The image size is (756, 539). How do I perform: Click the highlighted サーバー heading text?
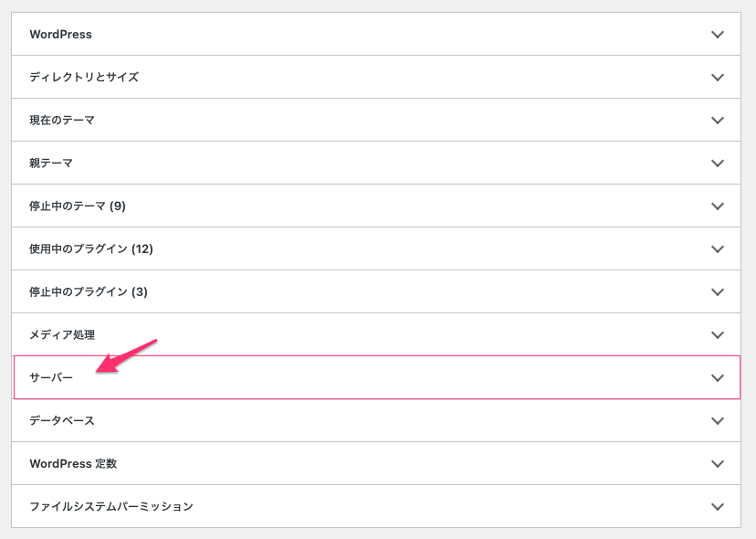pos(51,378)
